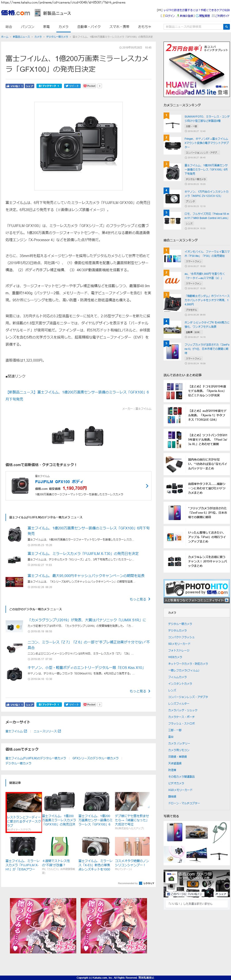Viewport: 231px width, 980px height.
Task: Select the 総合 navigation tab
Action: coord(9,27)
